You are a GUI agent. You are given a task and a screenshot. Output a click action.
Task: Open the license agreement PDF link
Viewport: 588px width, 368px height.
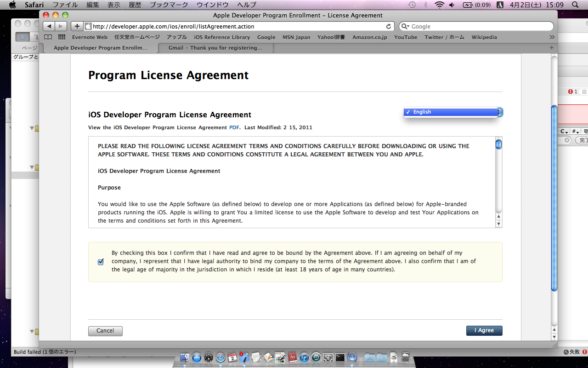click(x=234, y=127)
